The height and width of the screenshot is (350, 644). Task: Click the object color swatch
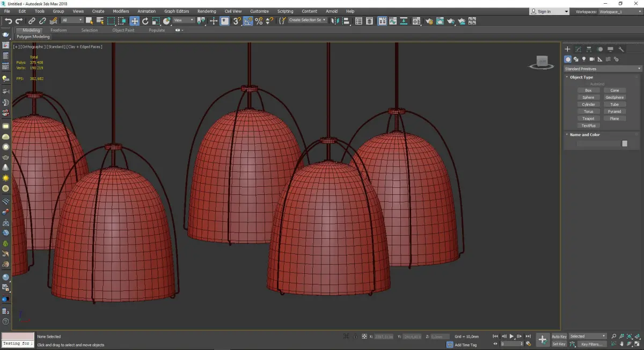pyautogui.click(x=625, y=143)
